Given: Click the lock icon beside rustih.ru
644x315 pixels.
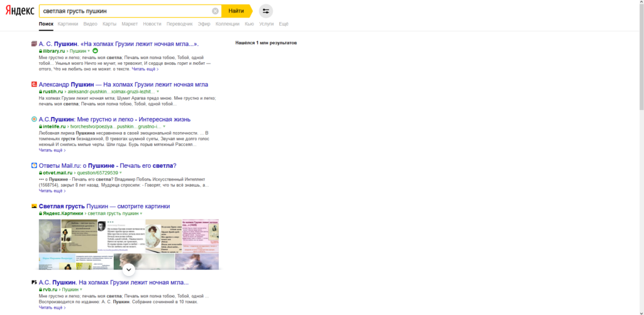Looking at the screenshot, I should click(41, 92).
